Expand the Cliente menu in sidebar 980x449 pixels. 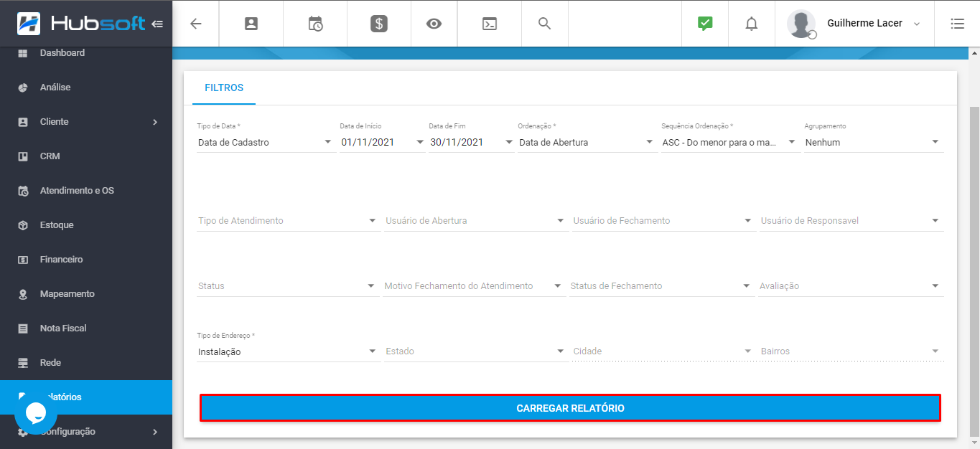click(x=86, y=121)
